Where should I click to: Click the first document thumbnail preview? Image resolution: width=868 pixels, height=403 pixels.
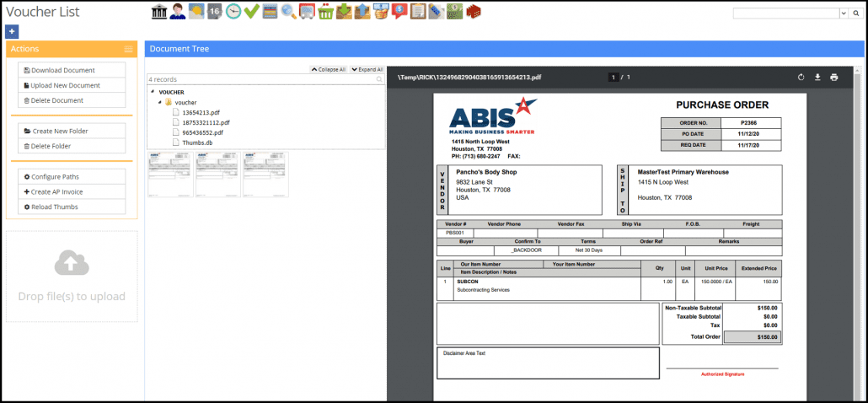170,175
